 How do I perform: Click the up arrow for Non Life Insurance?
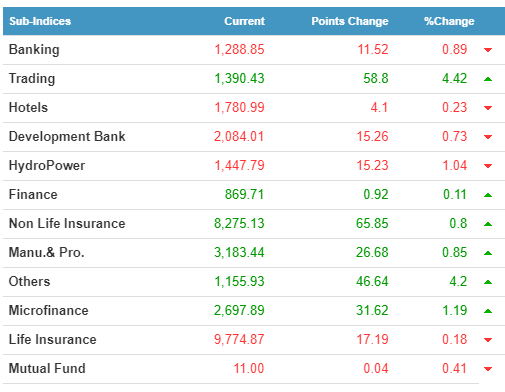[488, 224]
